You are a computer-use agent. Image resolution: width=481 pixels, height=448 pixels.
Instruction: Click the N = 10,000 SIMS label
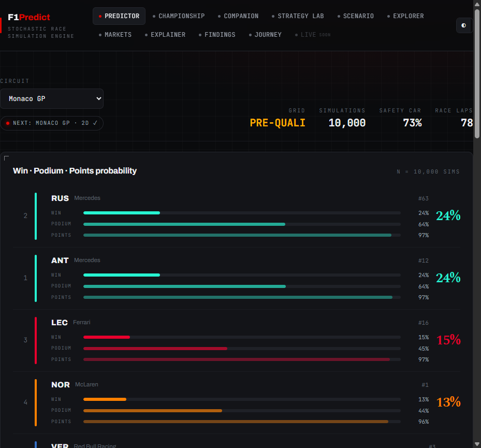(428, 171)
